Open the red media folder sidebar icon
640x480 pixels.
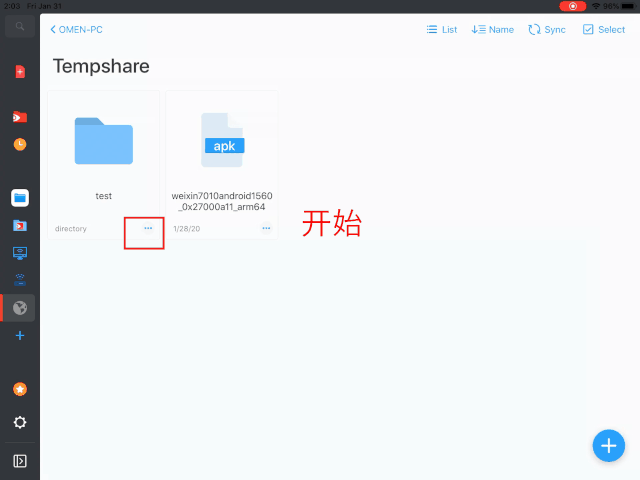(20, 117)
